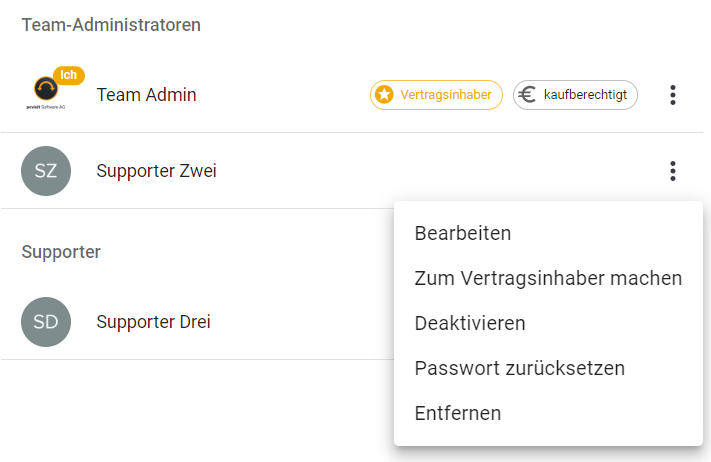Toggle the three-dot menu for Supporter Zwei
The width and height of the screenshot is (711, 462).
coord(673,171)
